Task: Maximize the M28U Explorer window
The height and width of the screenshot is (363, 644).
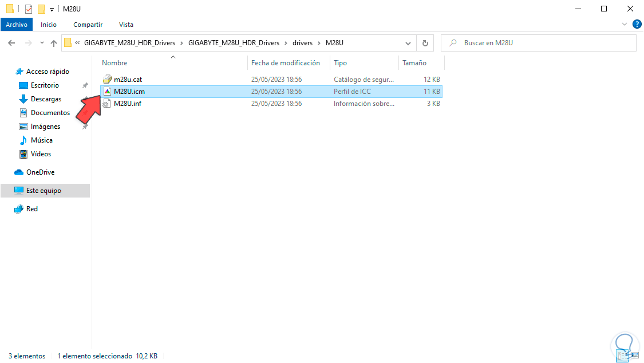Action: pos(604,9)
